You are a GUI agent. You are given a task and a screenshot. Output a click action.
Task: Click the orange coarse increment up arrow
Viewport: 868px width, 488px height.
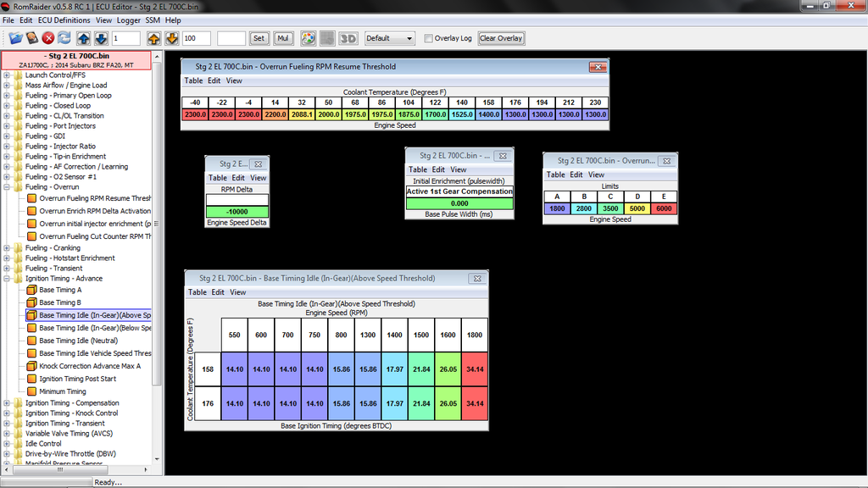(x=154, y=38)
